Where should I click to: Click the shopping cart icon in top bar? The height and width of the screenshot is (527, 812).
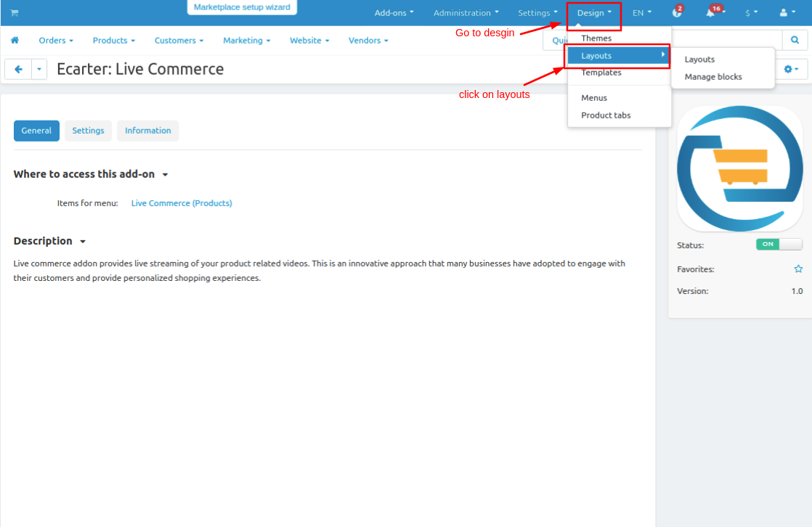point(15,13)
